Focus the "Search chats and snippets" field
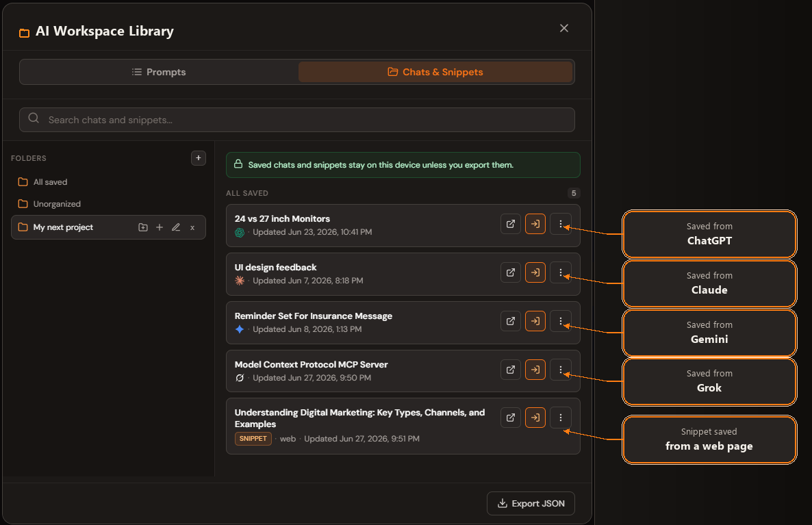 (x=297, y=120)
